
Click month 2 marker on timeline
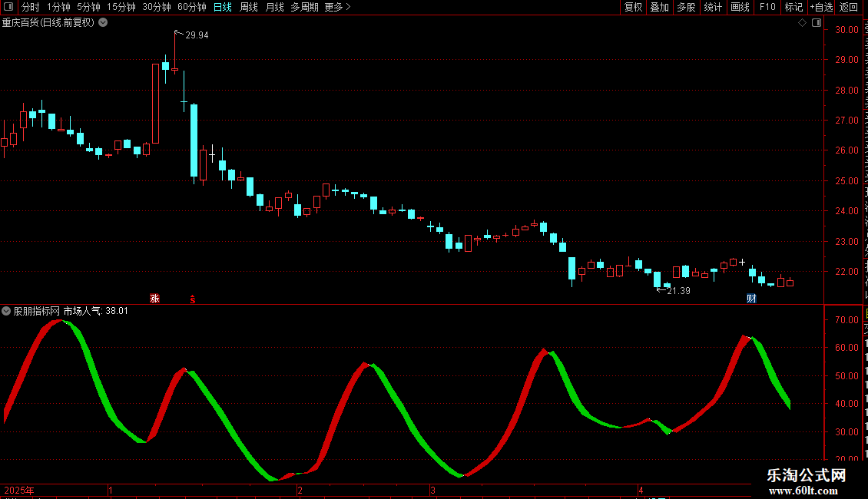300,490
